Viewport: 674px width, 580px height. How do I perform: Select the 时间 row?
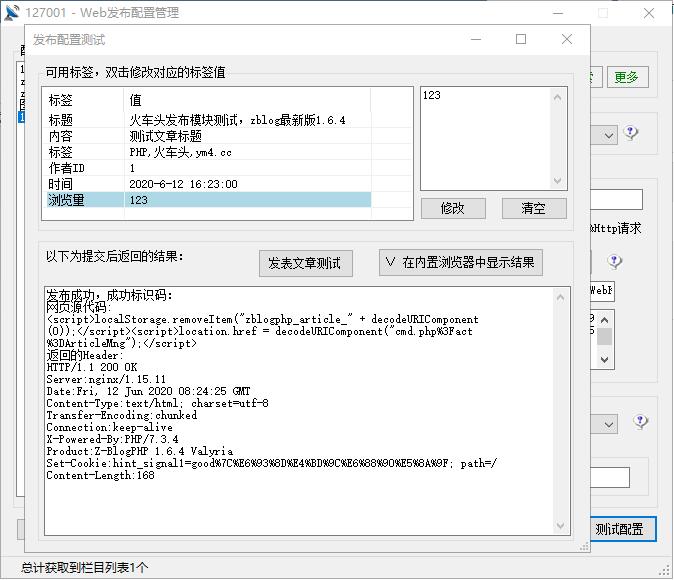206,184
